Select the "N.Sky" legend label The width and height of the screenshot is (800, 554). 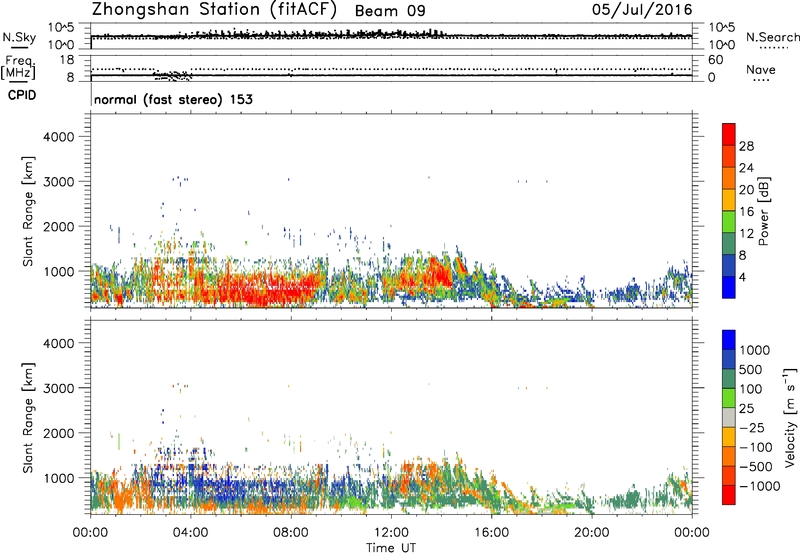coord(19,37)
